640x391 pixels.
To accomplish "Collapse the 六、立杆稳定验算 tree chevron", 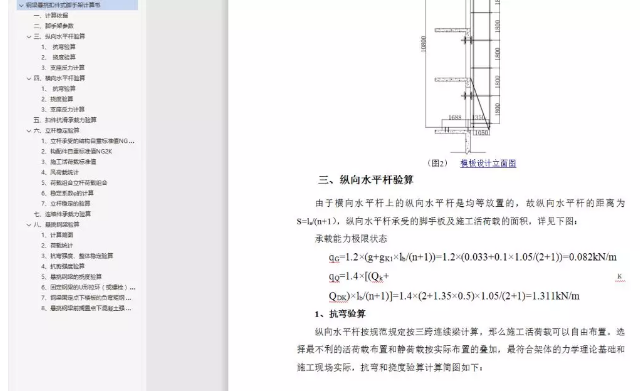I will (x=29, y=131).
